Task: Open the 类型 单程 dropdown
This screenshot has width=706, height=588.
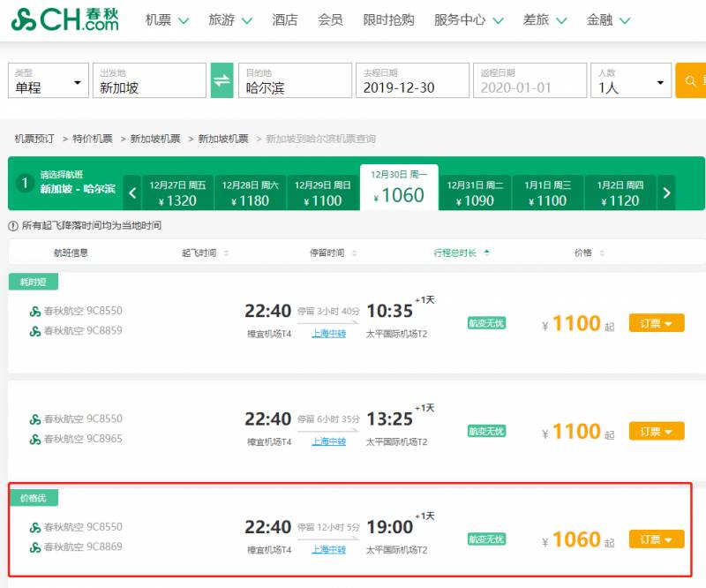Action: click(x=49, y=80)
